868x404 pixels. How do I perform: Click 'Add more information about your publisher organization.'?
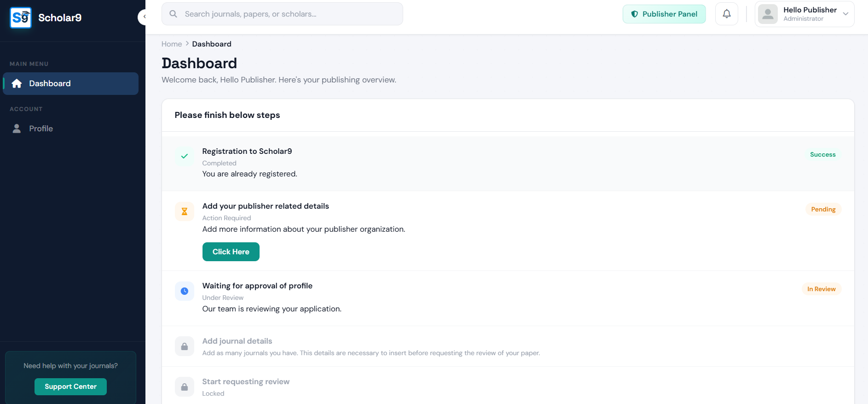pos(304,229)
